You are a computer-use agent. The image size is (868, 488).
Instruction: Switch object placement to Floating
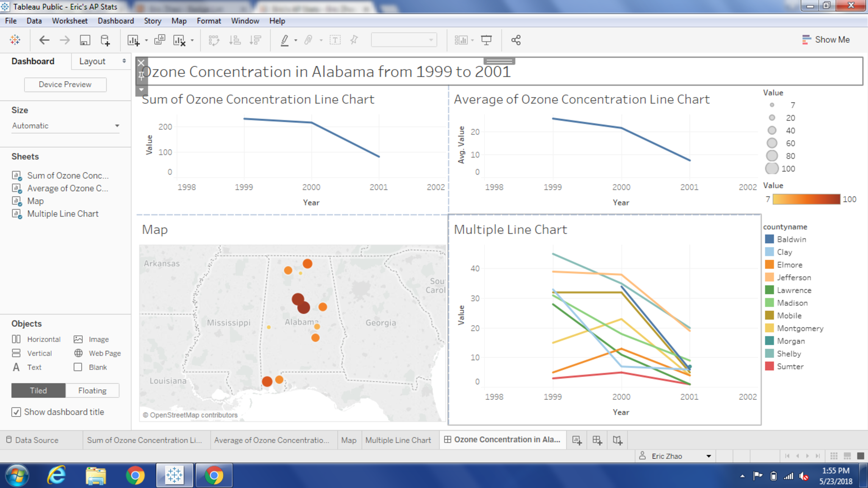92,390
